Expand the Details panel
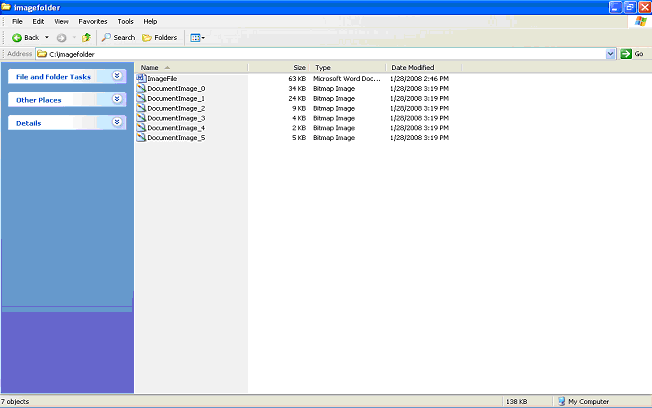The width and height of the screenshot is (652, 408). tap(117, 122)
